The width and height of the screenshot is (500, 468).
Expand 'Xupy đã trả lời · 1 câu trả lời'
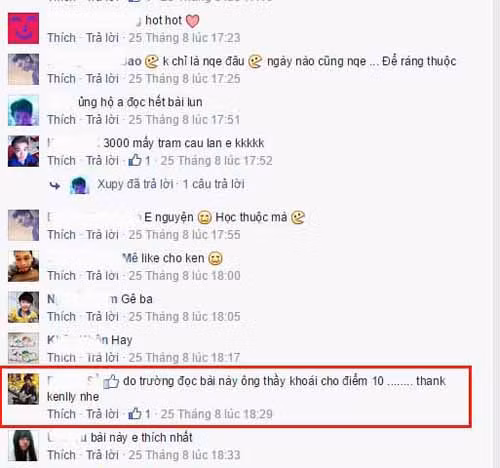coord(171,184)
